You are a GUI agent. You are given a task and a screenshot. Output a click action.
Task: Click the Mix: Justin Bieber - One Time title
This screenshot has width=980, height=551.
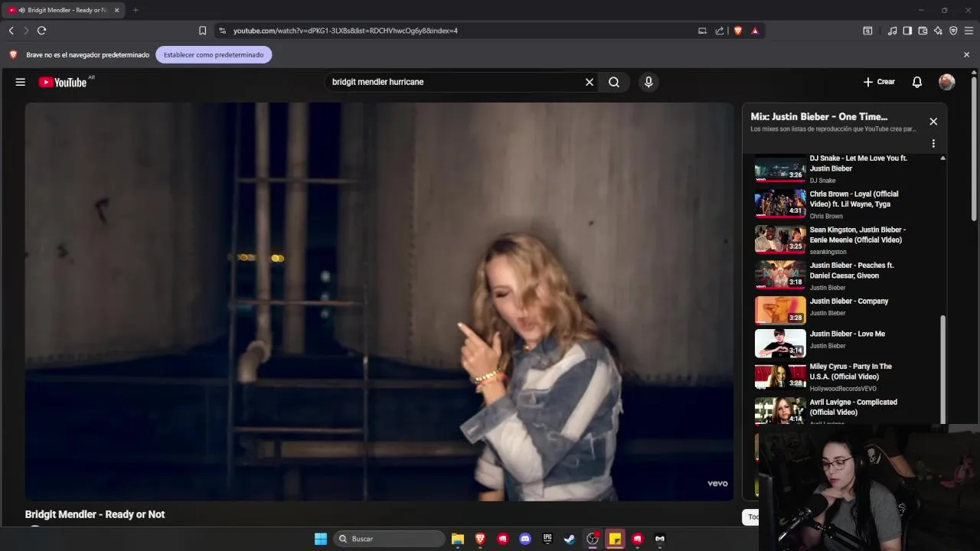[x=818, y=116]
